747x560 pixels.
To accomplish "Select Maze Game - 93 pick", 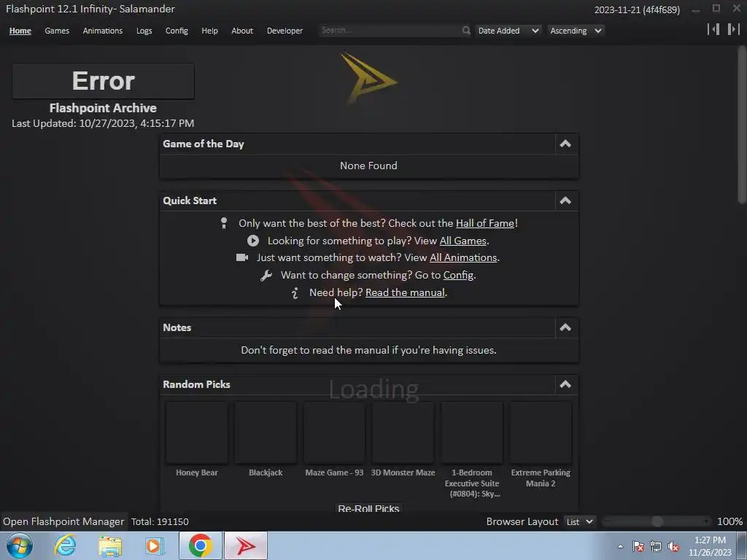I will 334,439.
